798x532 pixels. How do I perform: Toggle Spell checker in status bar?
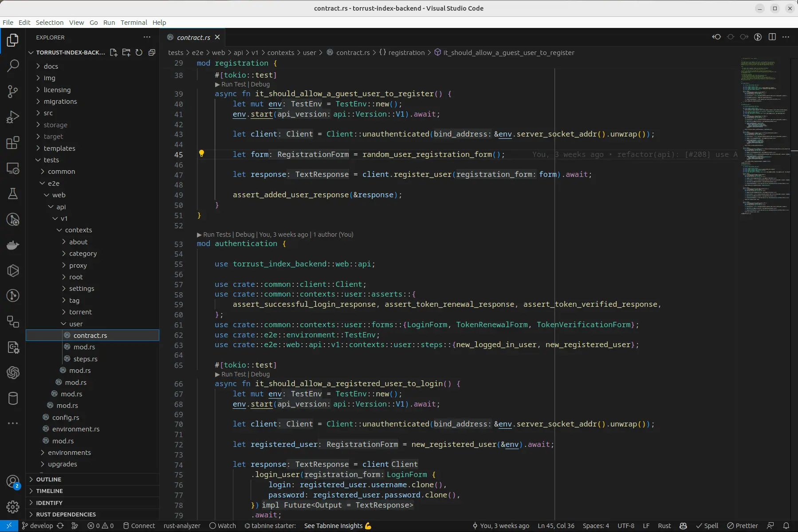[x=707, y=526]
